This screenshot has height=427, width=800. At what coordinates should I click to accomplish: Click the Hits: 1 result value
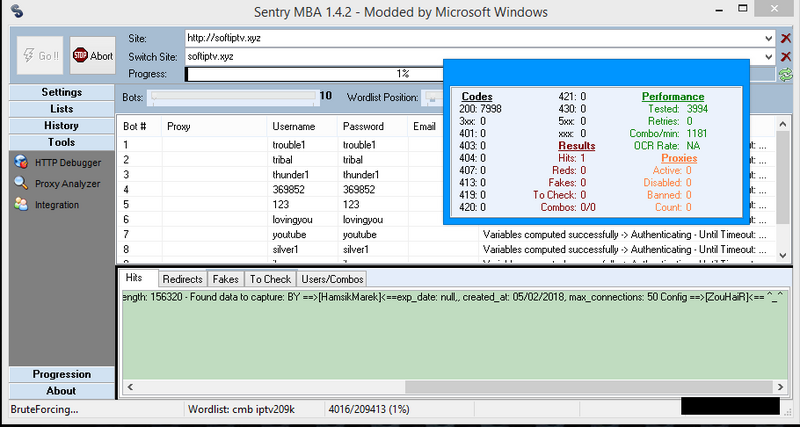(x=572, y=158)
